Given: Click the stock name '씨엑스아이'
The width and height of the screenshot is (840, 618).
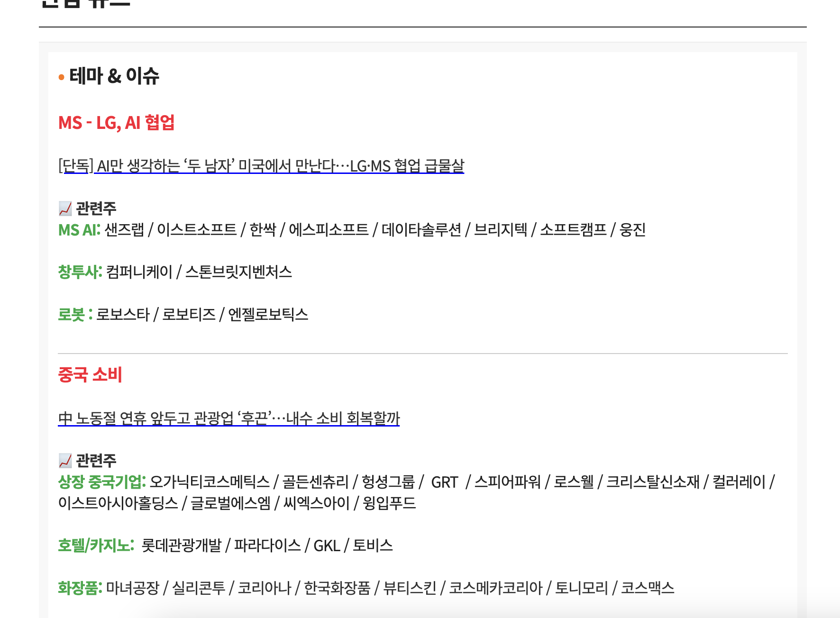Looking at the screenshot, I should 317,503.
